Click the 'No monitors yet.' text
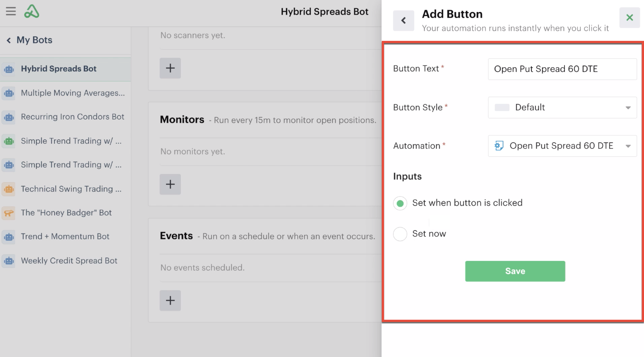The width and height of the screenshot is (644, 357). pyautogui.click(x=193, y=152)
